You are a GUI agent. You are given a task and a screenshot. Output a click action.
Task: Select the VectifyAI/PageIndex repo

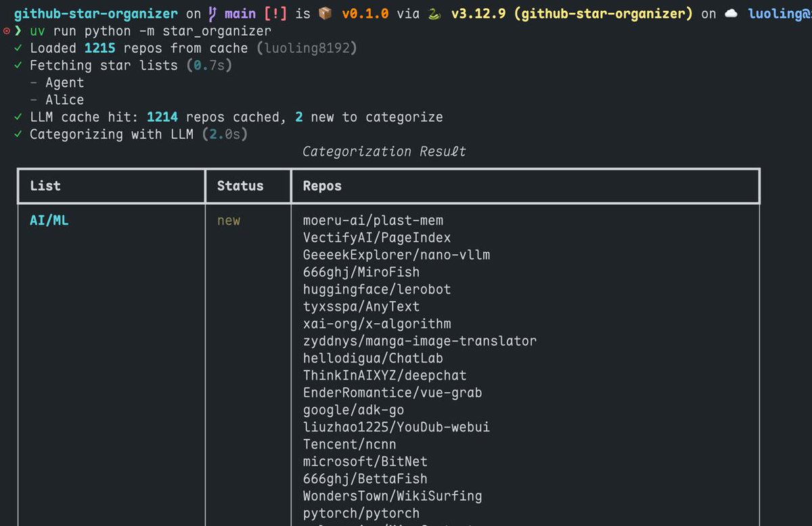click(x=377, y=238)
